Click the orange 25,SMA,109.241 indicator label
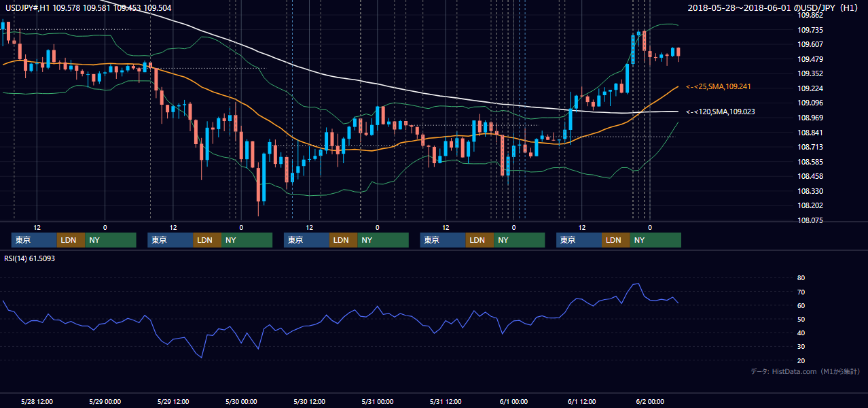The image size is (868, 408). click(x=719, y=87)
